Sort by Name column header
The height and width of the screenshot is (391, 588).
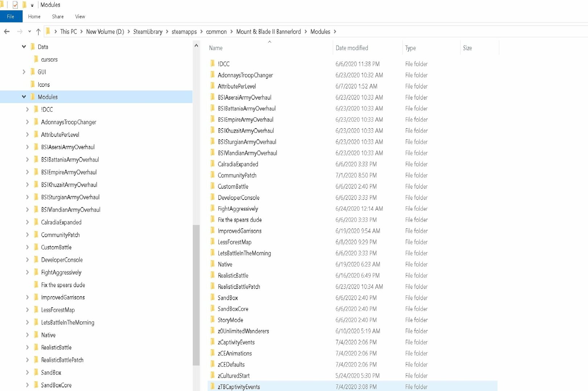(x=216, y=48)
